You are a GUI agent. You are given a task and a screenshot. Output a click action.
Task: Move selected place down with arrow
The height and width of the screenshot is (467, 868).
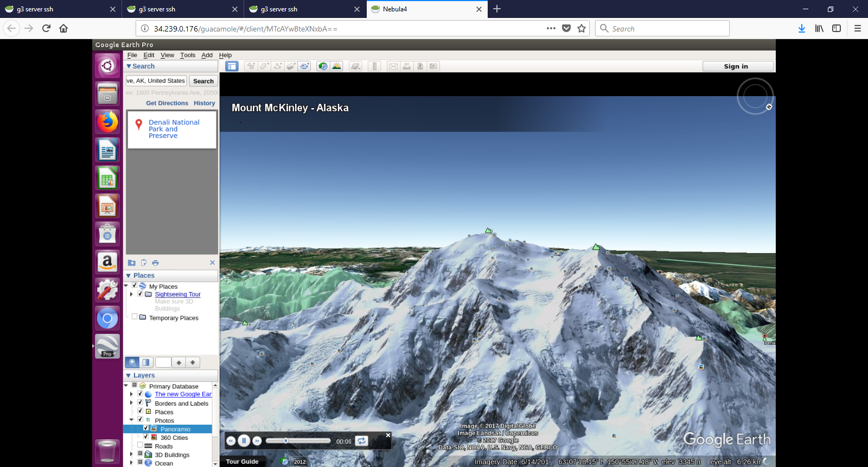pos(193,362)
